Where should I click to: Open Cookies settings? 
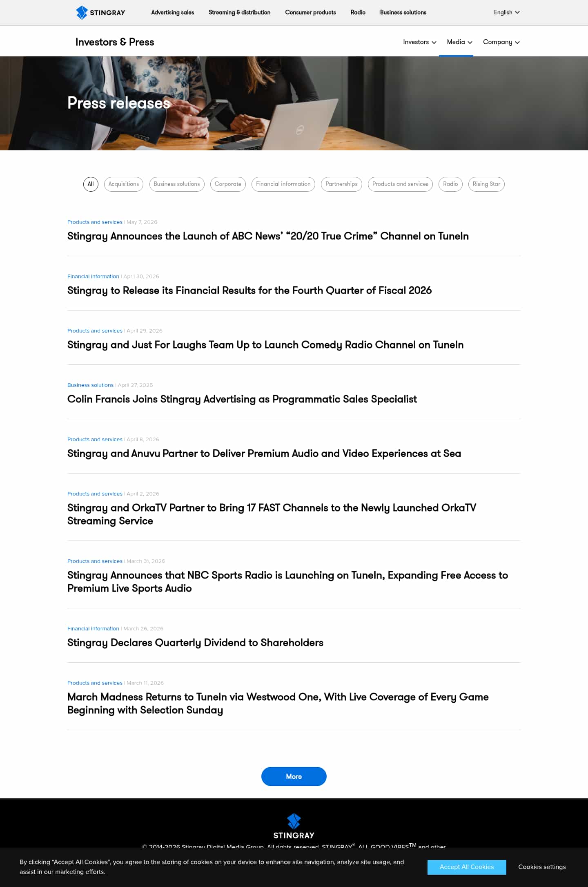click(x=542, y=867)
